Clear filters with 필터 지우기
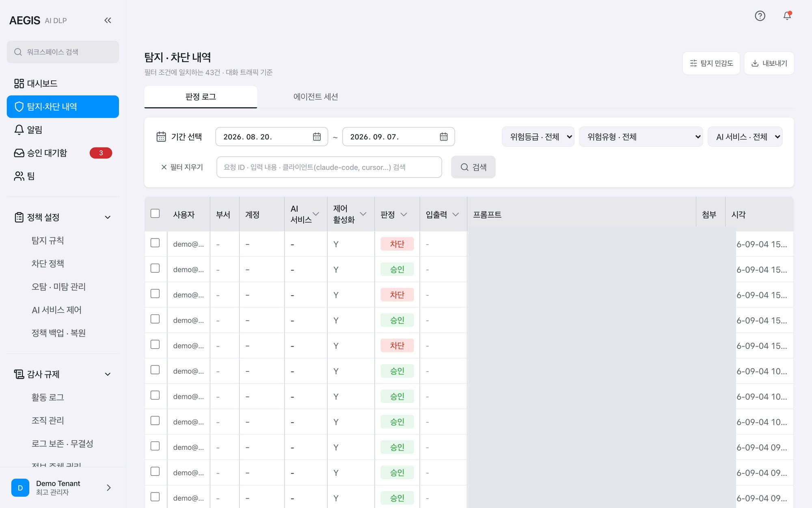 click(182, 167)
